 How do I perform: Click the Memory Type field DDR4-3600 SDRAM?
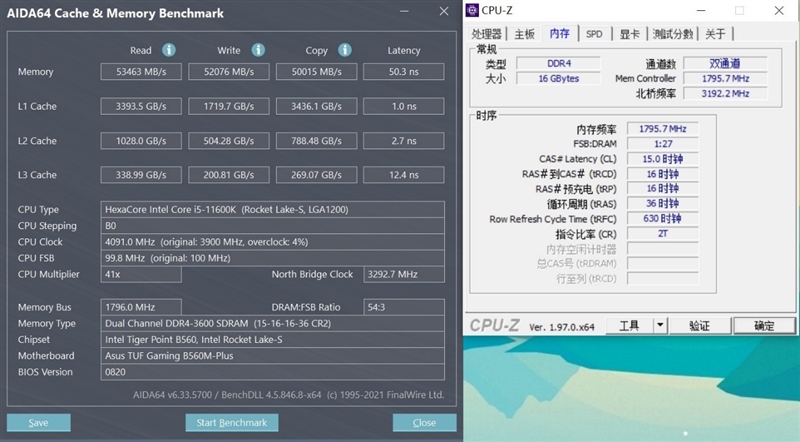tap(272, 324)
